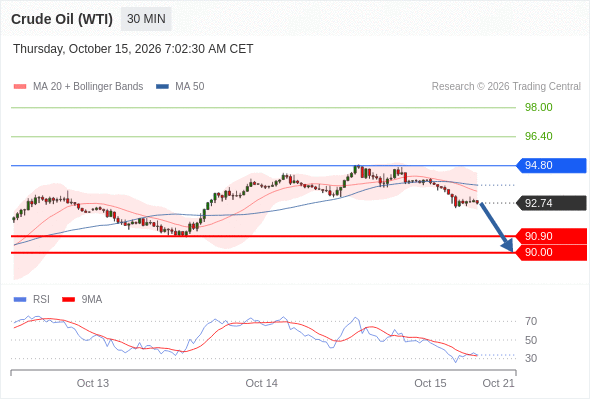Click the RSI legend color swatch
Image resolution: width=590 pixels, height=400 pixels.
(x=20, y=300)
